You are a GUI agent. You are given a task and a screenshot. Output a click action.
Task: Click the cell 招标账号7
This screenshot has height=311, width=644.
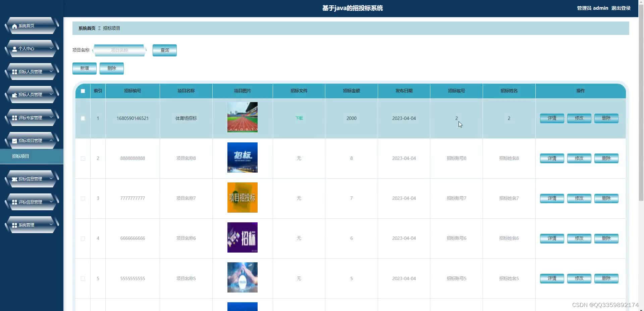tap(457, 198)
